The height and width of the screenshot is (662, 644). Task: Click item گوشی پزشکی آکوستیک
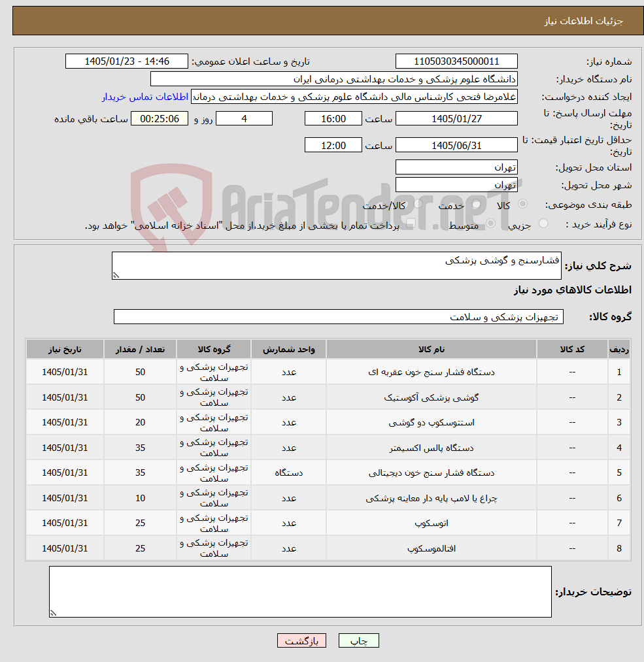point(431,397)
